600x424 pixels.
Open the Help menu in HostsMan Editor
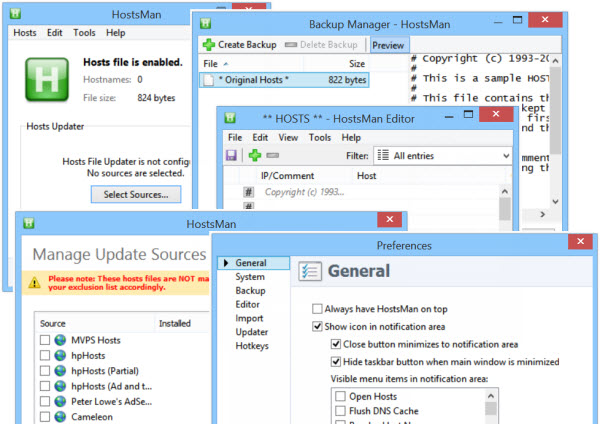pos(351,137)
